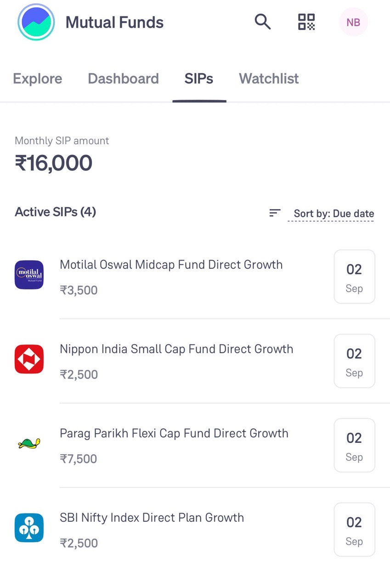Open the search magnifier icon

pyautogui.click(x=262, y=22)
